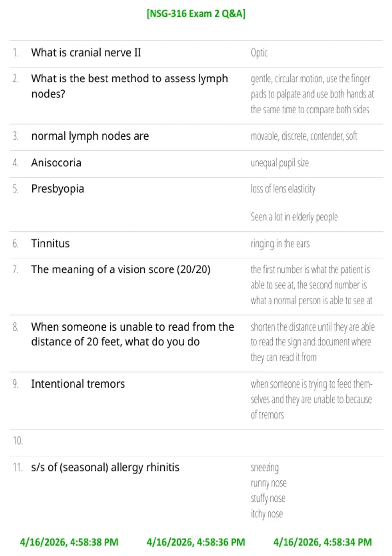Click the 4:58:36 PM timestamp
392x556 pixels.
(196, 542)
